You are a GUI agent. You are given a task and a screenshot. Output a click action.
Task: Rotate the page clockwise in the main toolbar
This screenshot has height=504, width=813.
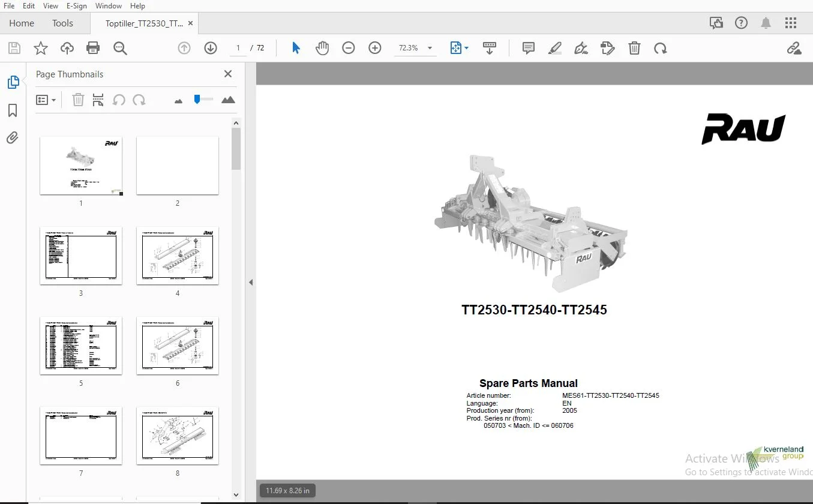tap(661, 48)
